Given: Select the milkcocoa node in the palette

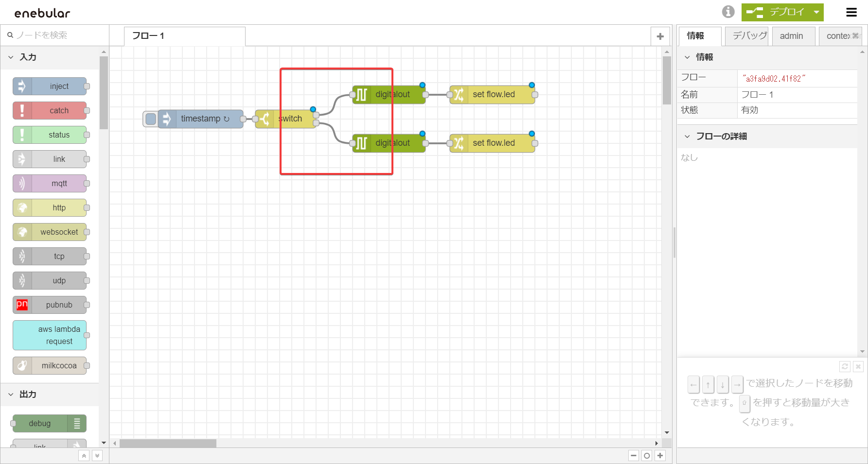Looking at the screenshot, I should pyautogui.click(x=50, y=366).
